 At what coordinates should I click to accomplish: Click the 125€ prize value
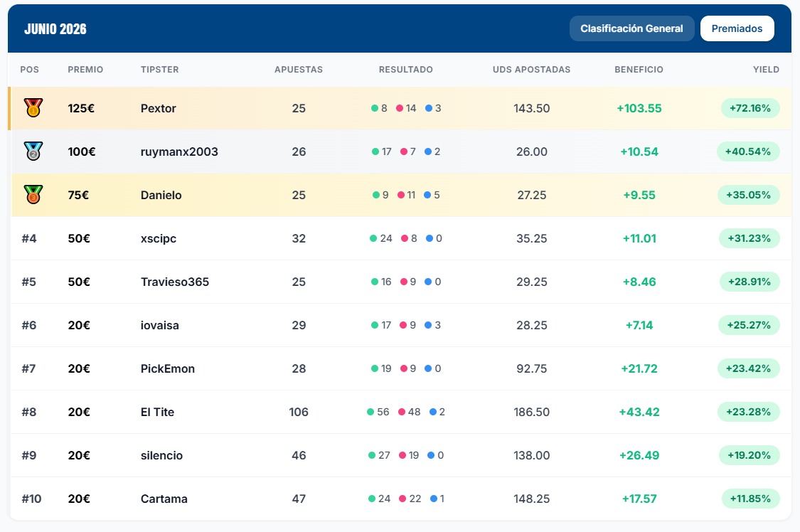pos(81,108)
